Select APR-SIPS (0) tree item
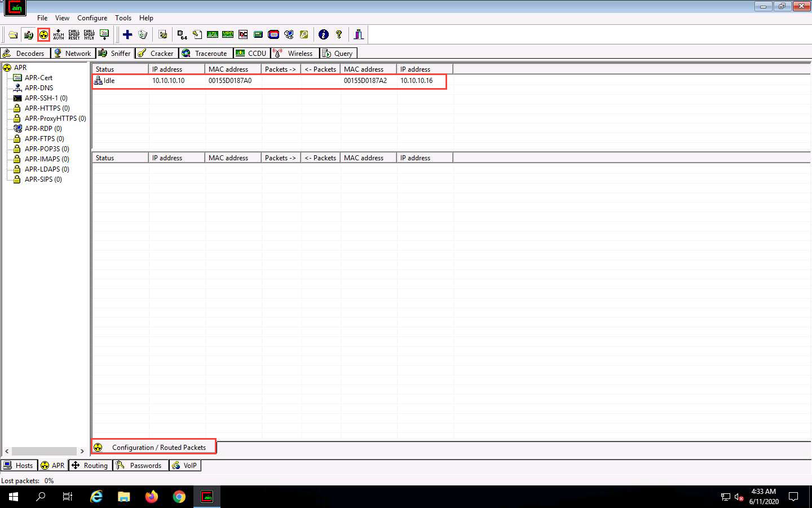812x508 pixels. [43, 179]
